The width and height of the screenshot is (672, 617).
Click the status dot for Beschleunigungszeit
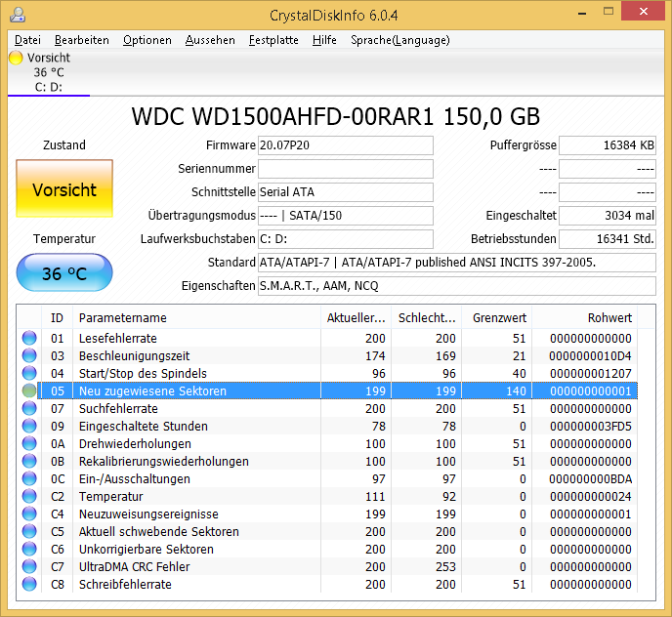pos(29,355)
